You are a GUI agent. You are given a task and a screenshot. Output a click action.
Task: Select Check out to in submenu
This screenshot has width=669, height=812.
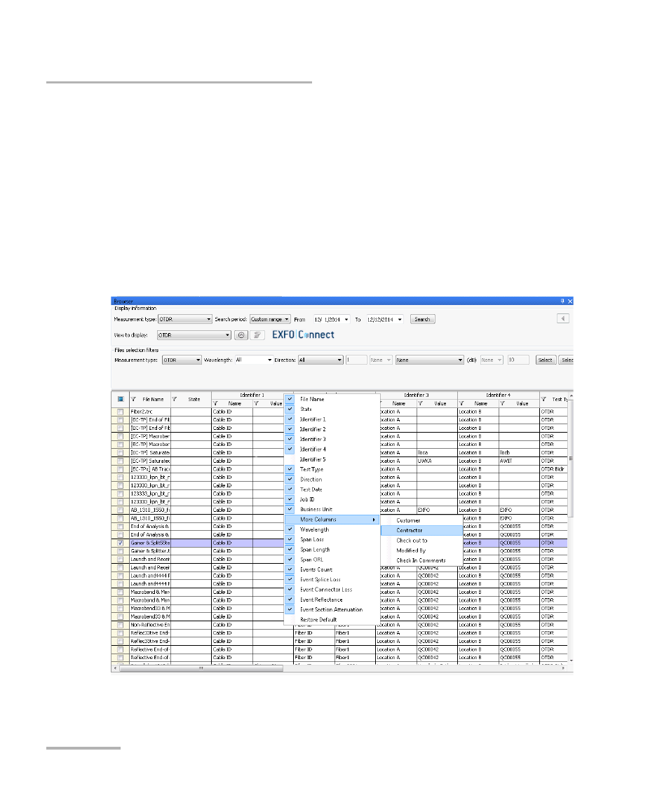pos(421,540)
